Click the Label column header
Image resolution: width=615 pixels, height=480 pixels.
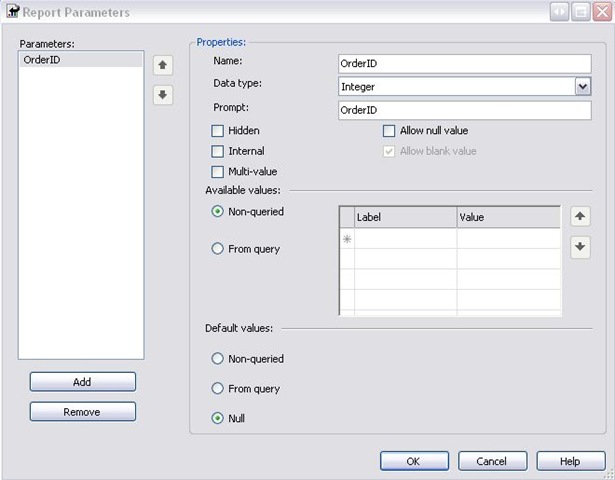(x=406, y=217)
